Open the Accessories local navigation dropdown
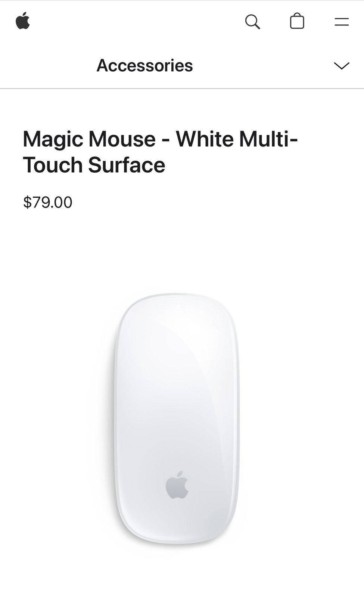 pyautogui.click(x=182, y=66)
